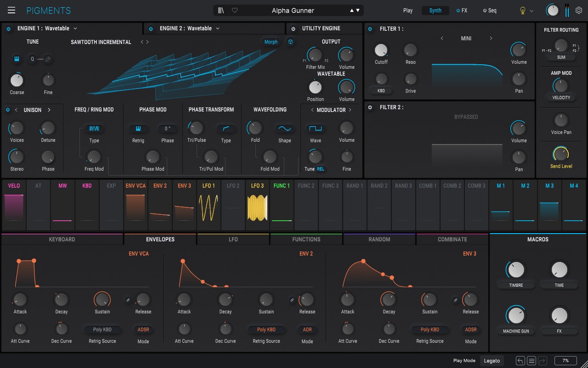
Task: Open the hamburger main menu
Action: pos(11,10)
